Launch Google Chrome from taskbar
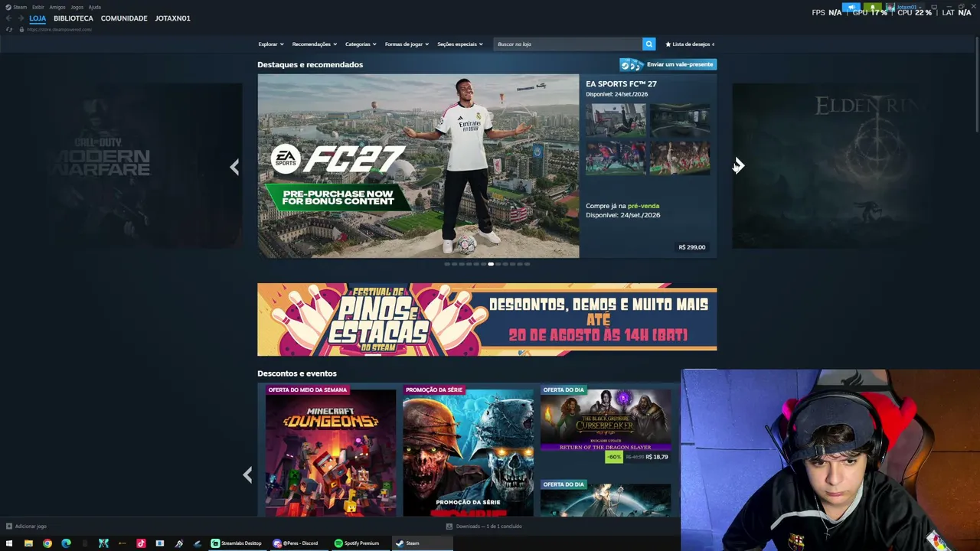The width and height of the screenshot is (980, 551). [47, 543]
